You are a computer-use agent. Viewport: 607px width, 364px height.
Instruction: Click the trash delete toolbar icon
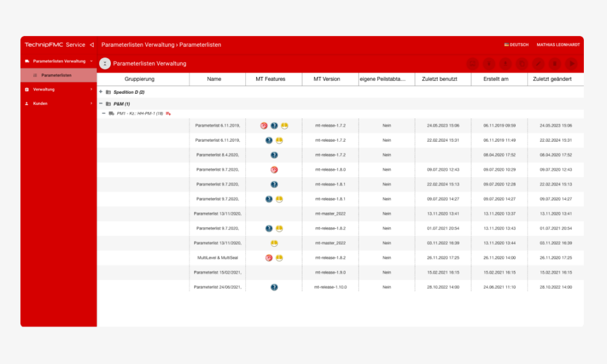(555, 64)
